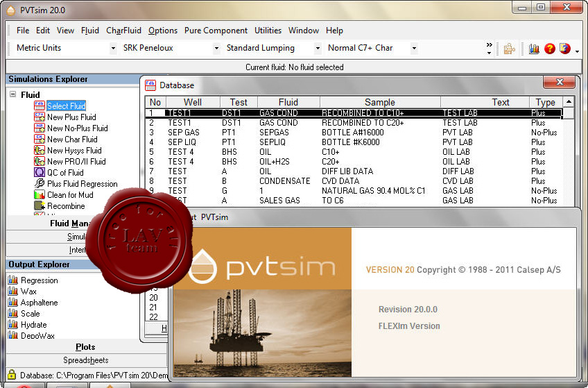Sort by the Sample column header
This screenshot has height=388, width=588.
(380, 102)
